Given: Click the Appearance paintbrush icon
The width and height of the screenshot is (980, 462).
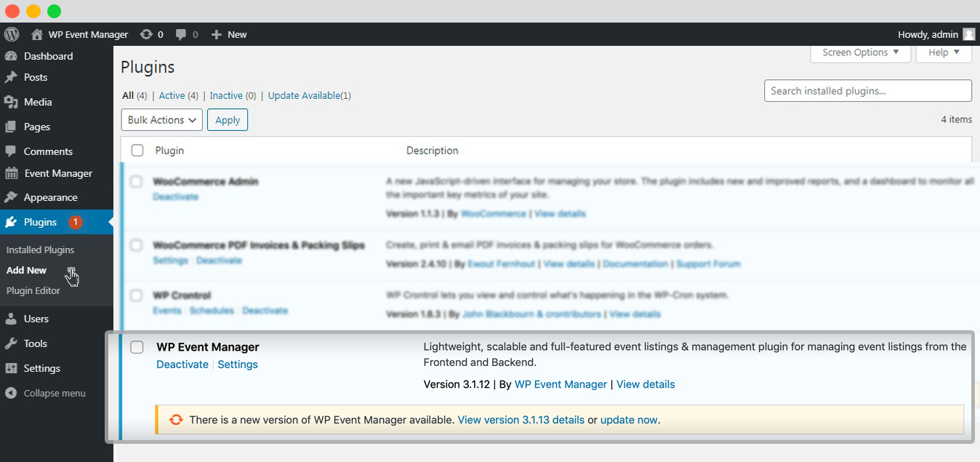Looking at the screenshot, I should coord(11,197).
